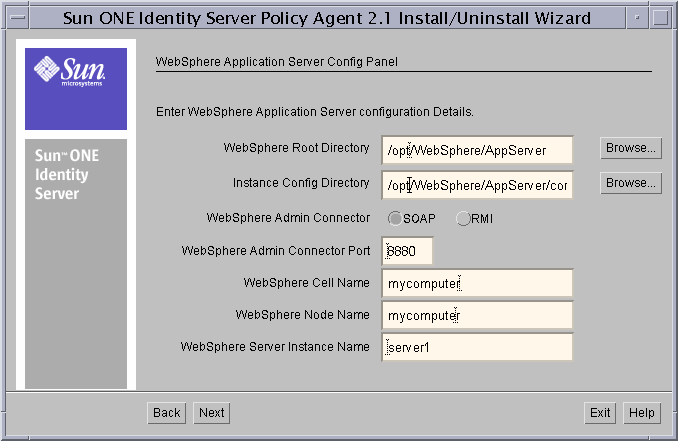Click the 'Instance Config Directory' label

click(x=301, y=183)
